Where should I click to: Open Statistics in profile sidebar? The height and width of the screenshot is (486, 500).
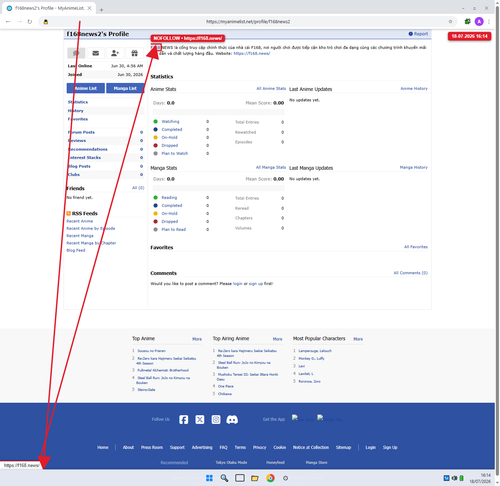click(78, 102)
